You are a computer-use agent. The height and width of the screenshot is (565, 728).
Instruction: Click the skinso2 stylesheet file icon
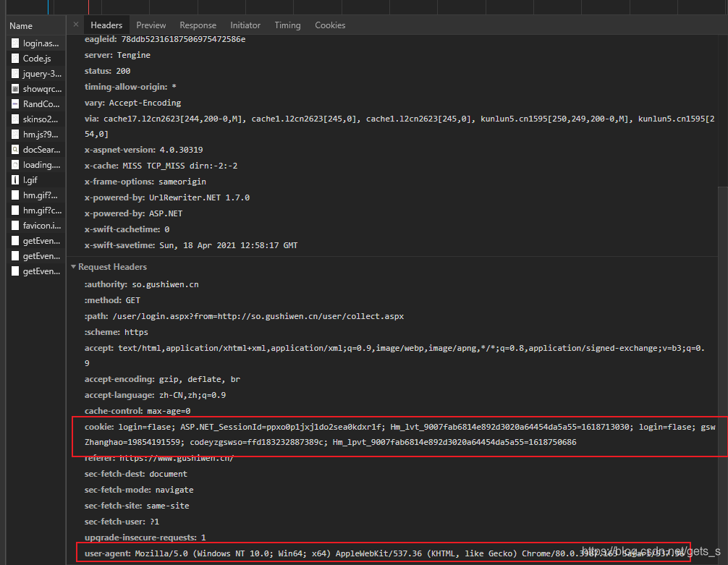[15, 119]
